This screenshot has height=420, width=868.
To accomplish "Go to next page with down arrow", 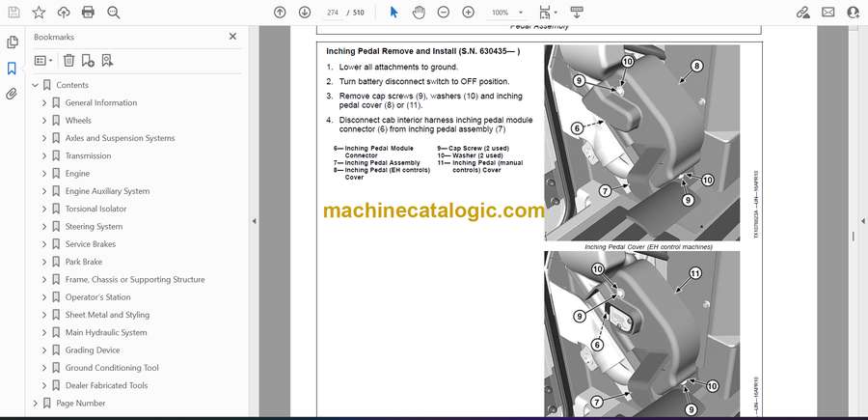I will coord(305,13).
